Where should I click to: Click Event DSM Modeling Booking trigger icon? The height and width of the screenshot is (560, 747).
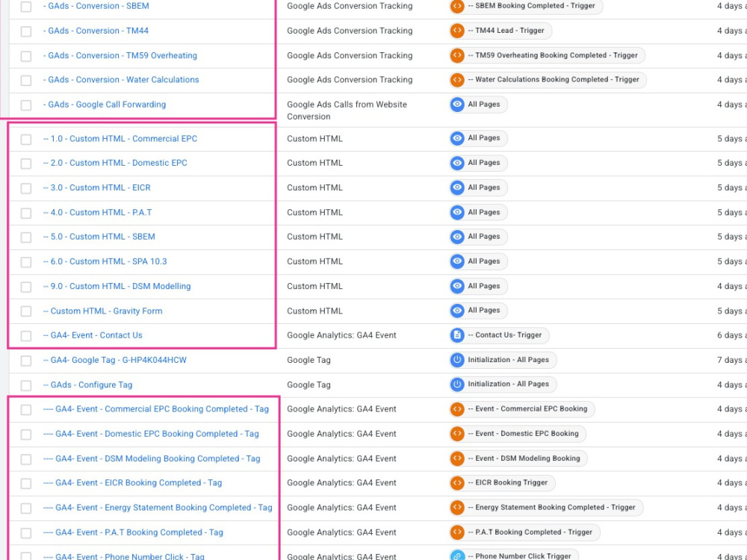point(457,458)
